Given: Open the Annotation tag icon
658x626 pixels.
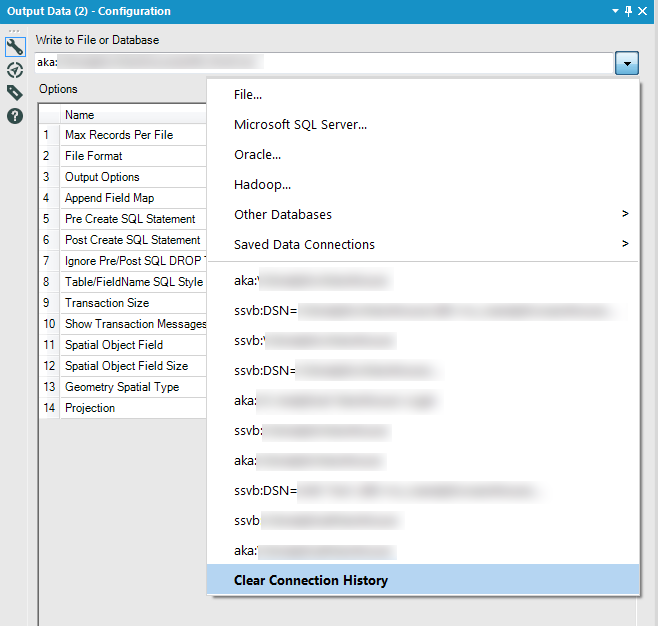Looking at the screenshot, I should (x=15, y=93).
